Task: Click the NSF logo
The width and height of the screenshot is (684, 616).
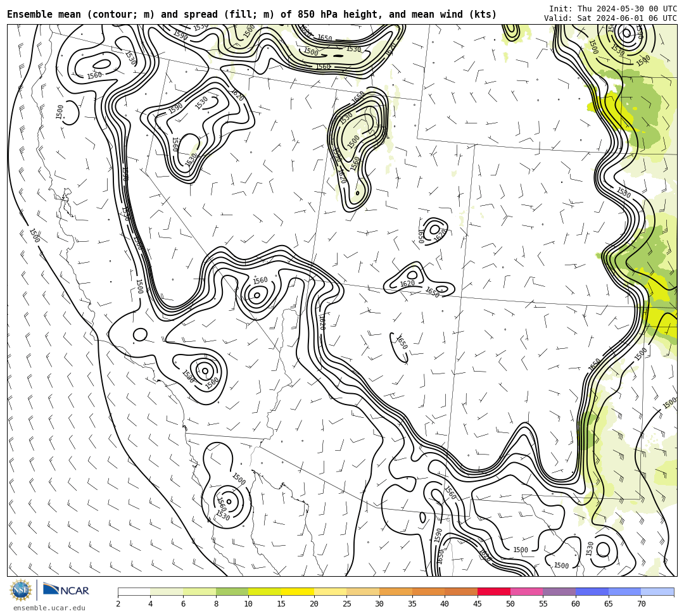Action: pos(21,590)
